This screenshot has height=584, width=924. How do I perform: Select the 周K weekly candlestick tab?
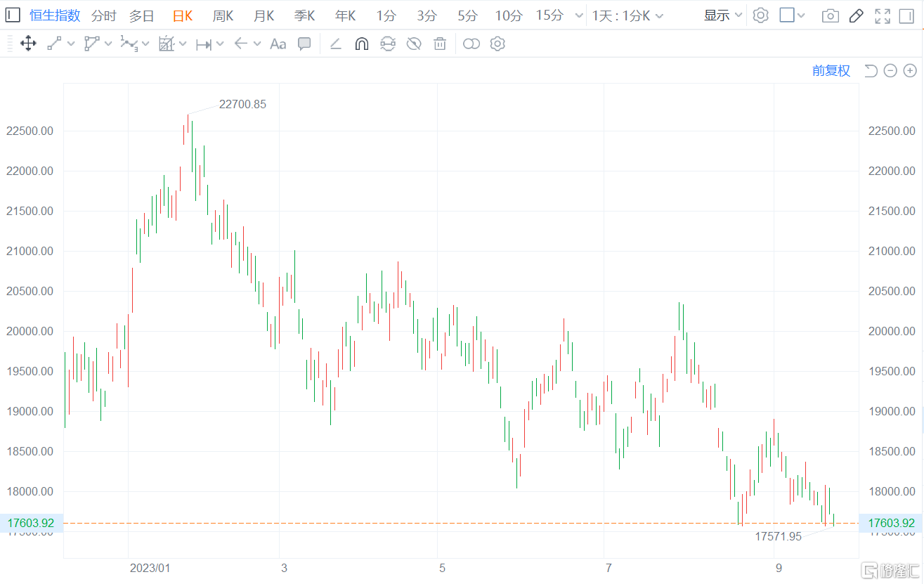coord(223,15)
